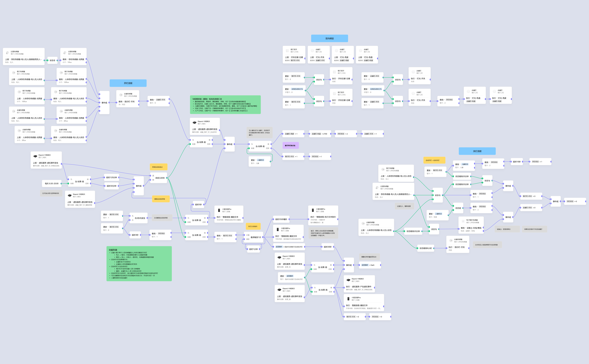
Task: Select the 双向绑定 blue section label
Action: 329,38
